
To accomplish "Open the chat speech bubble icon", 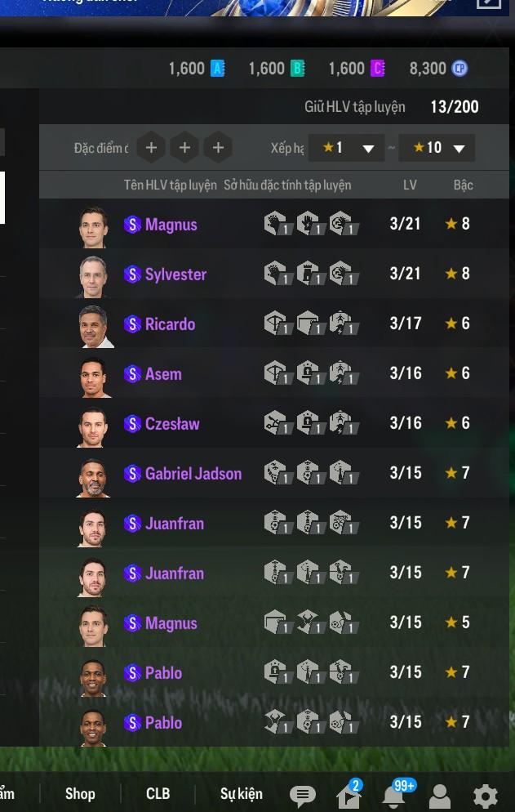I will click(303, 794).
